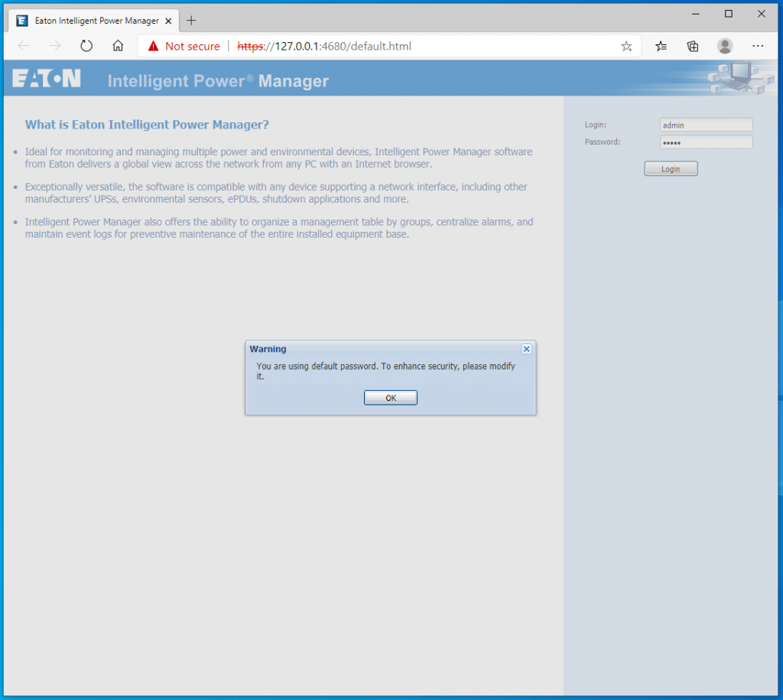The image size is (783, 700).
Task: Click paragraph starting 'Ideal for monitoring'
Action: pos(278,158)
